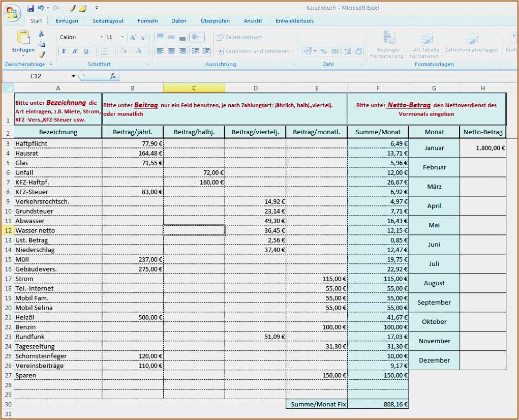The height and width of the screenshot is (420, 519).
Task: Toggle underline U formatting
Action: coord(86,51)
